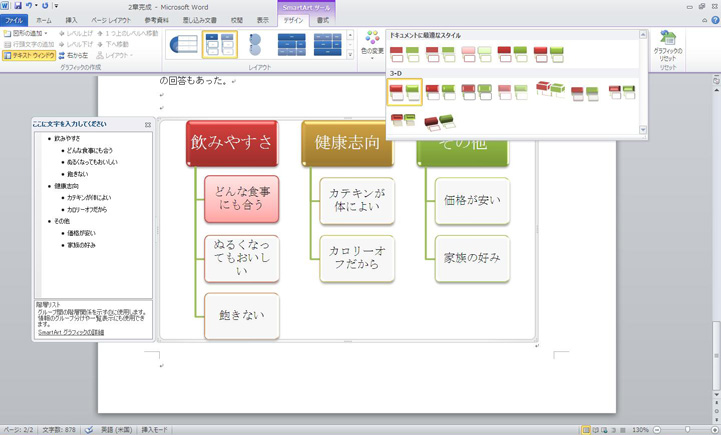Select the red 飲みやすさ shape
The image size is (721, 435).
click(232, 143)
